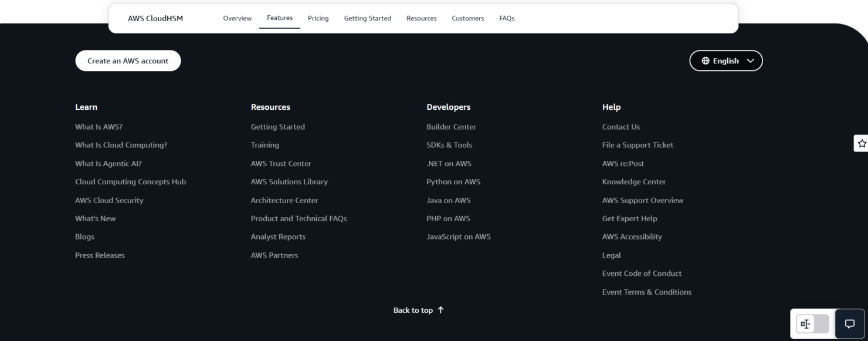Toggle the side panel switch beside chat
The width and height of the screenshot is (868, 341).
coord(813,324)
